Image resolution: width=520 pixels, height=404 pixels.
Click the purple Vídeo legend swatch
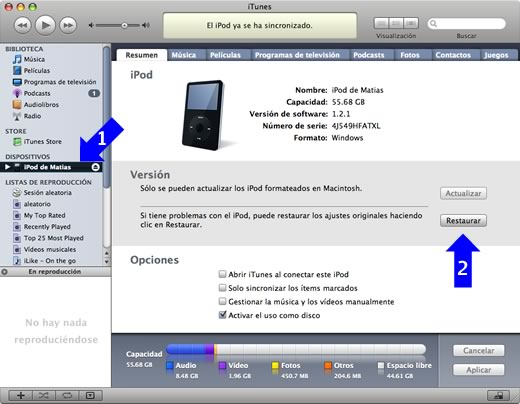click(222, 366)
